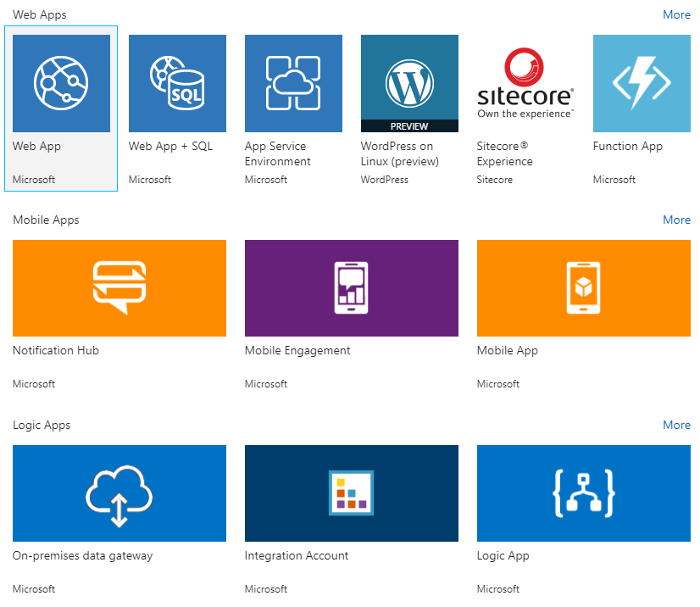Open the Sitecore Experience logo tile
Viewport: 700px width, 607px height.
[x=525, y=83]
